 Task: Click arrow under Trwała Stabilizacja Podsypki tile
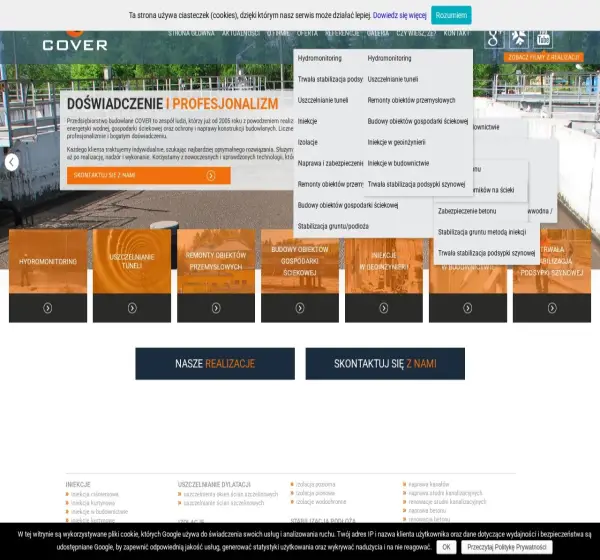552,308
